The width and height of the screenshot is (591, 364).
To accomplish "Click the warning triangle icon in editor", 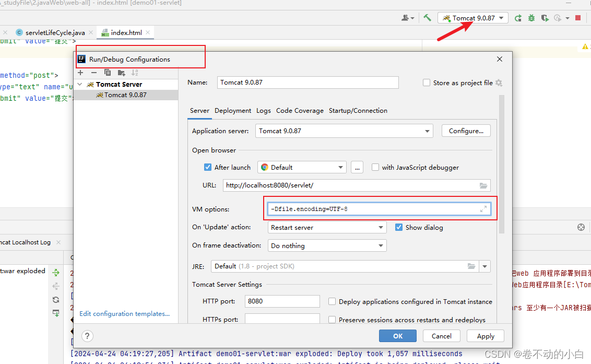I will 585,46.
